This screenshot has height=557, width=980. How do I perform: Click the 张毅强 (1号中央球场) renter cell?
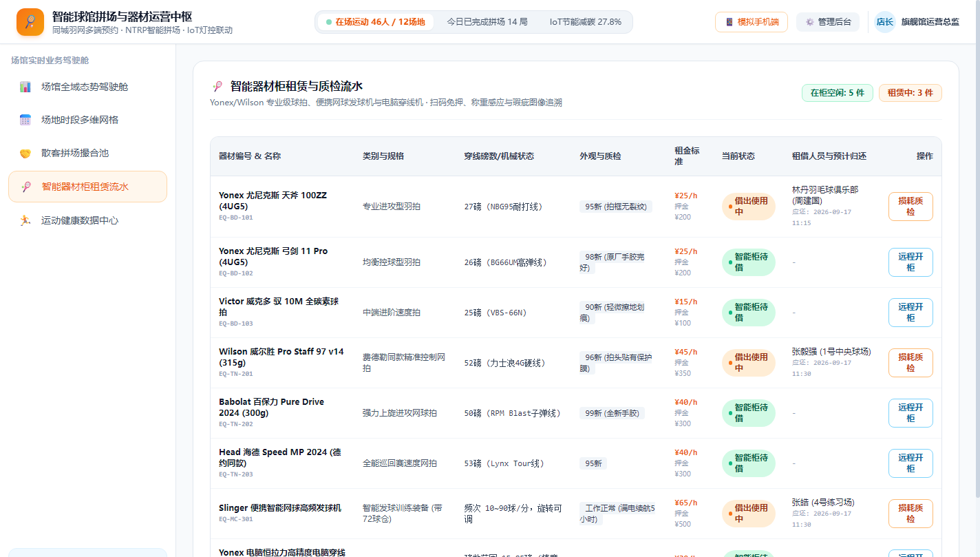coord(831,352)
